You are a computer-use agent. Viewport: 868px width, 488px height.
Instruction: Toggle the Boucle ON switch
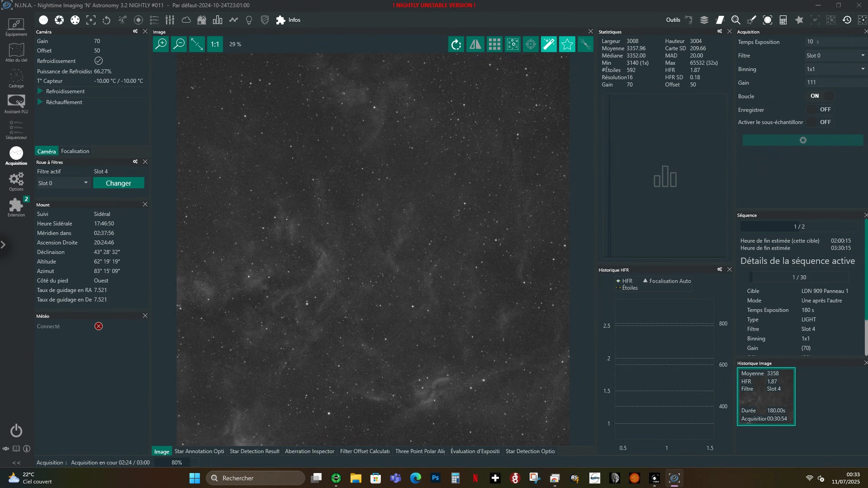pyautogui.click(x=820, y=96)
